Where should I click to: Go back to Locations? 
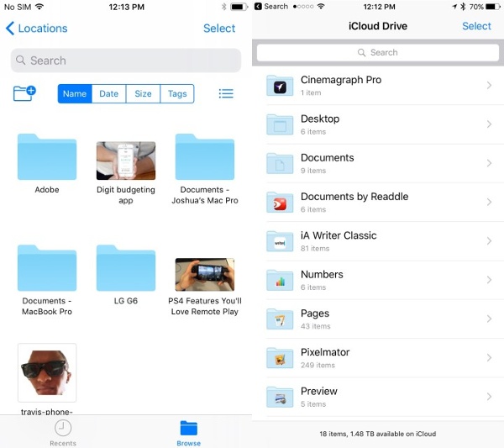click(x=36, y=29)
